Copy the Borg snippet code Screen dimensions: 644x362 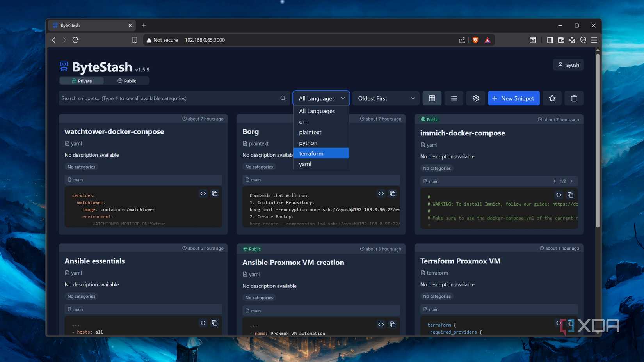(x=393, y=193)
